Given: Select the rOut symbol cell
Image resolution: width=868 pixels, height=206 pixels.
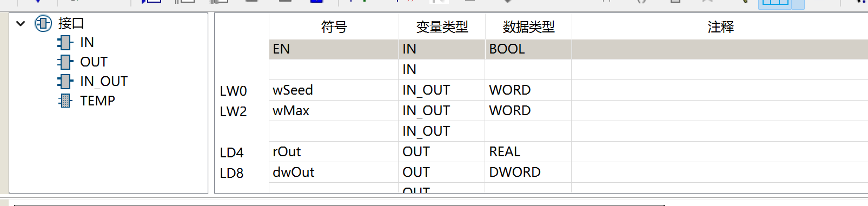Looking at the screenshot, I should (334, 152).
